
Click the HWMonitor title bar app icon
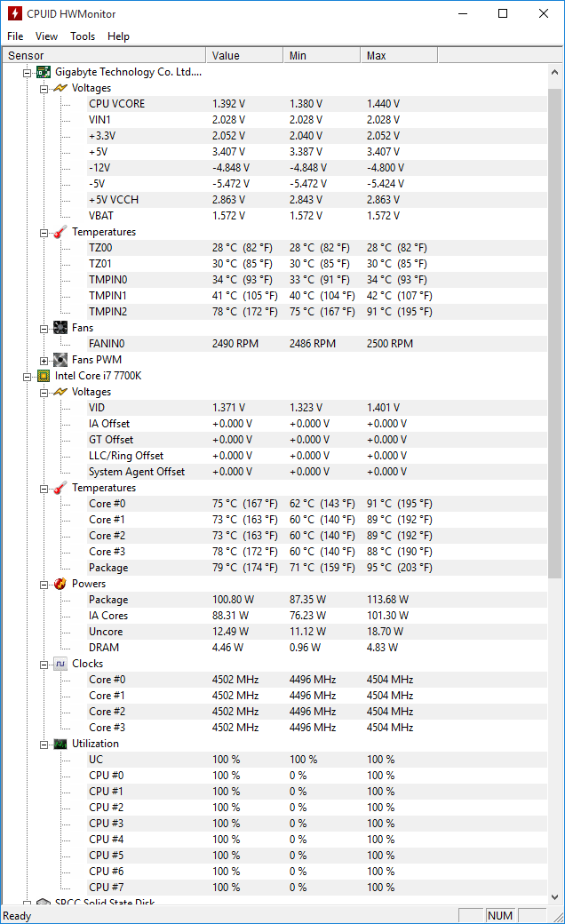click(14, 14)
